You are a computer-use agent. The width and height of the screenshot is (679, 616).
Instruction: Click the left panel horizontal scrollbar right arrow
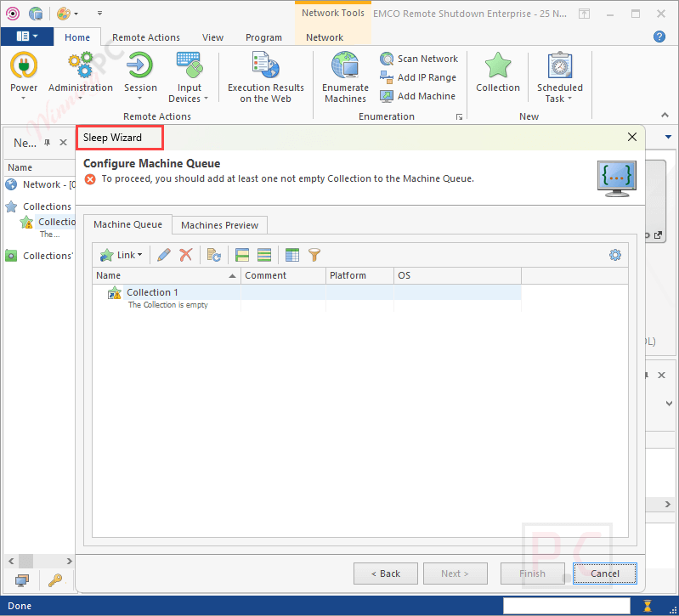coord(69,561)
